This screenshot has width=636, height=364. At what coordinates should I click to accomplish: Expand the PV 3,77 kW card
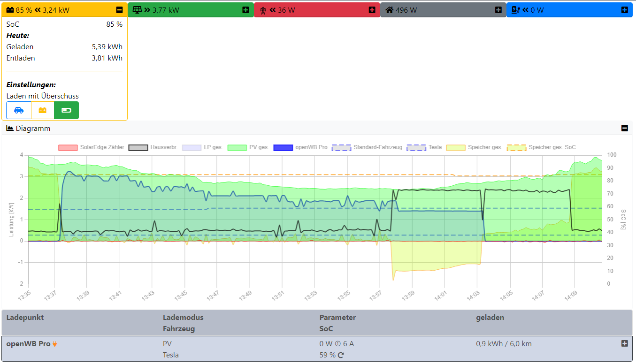246,10
